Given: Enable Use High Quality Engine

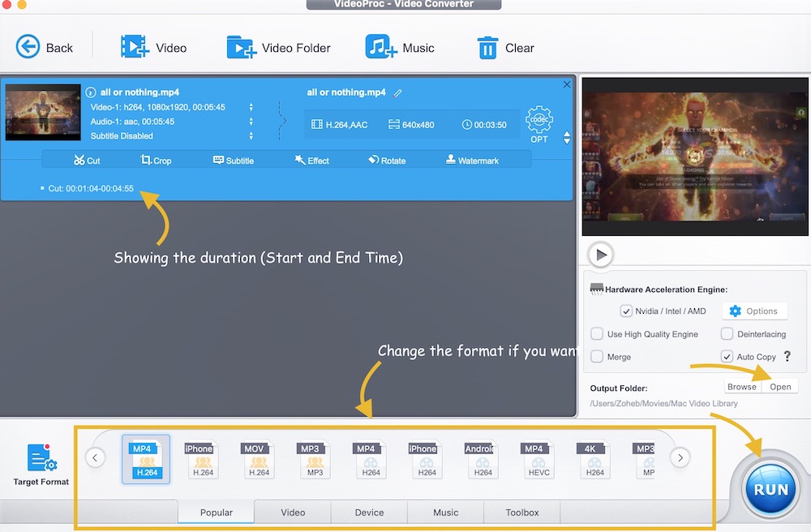Looking at the screenshot, I should [597, 334].
